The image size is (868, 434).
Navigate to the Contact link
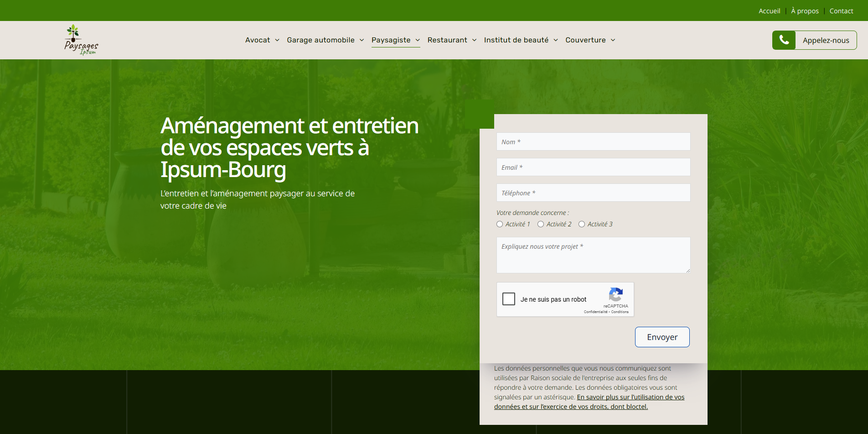click(841, 11)
